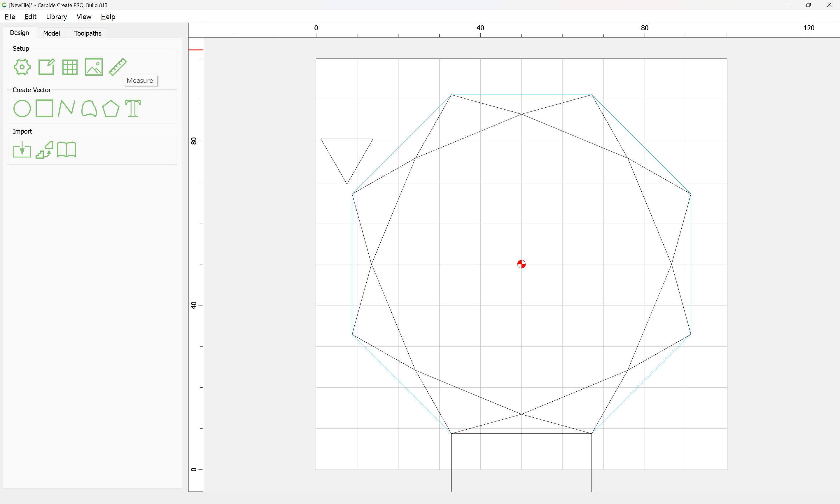Open the Grid settings icon
The image size is (840, 504).
(70, 67)
